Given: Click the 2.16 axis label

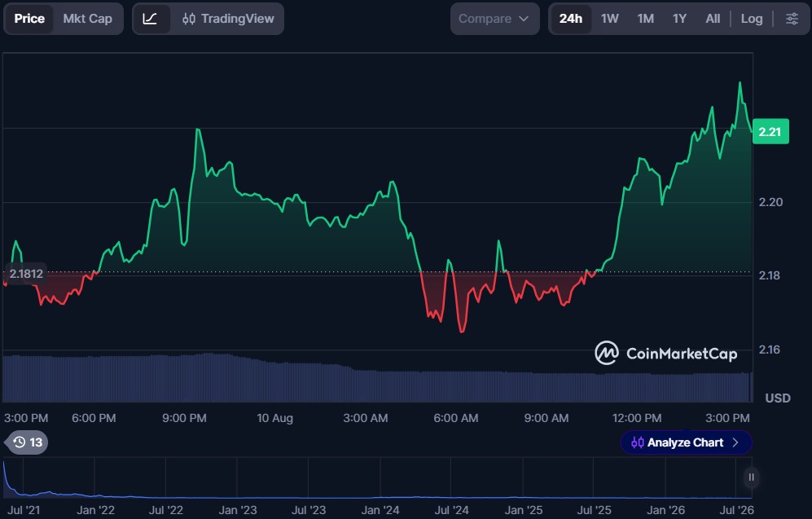Looking at the screenshot, I should (x=769, y=350).
